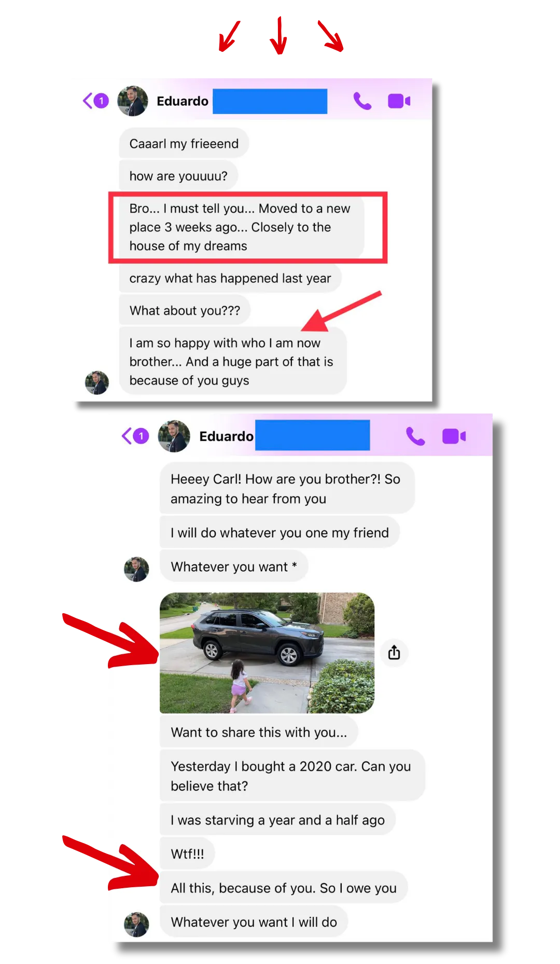560x964 pixels.
Task: Tap avatar beside 'Whatever you want I will do'
Action: point(136,924)
